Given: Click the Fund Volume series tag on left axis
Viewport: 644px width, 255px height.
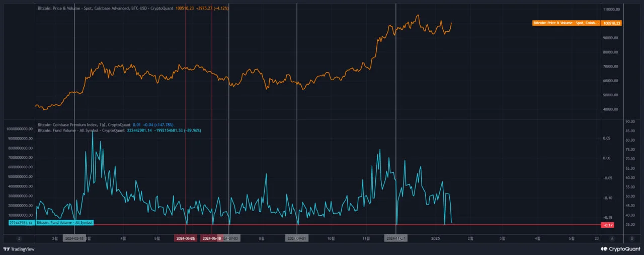Looking at the screenshot, I should (64, 223).
